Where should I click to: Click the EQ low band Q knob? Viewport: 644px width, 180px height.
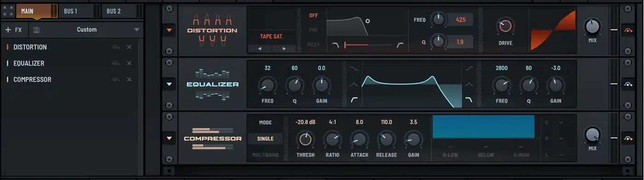[x=294, y=85]
